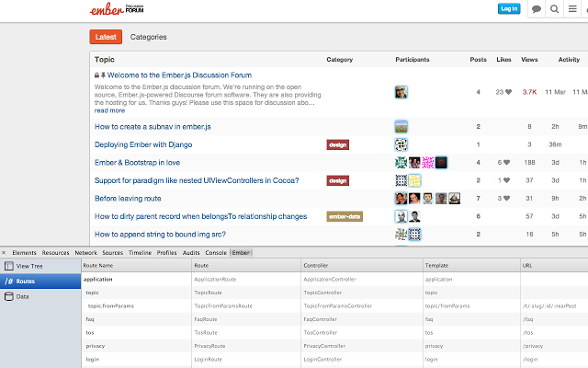Switch to the Categories view
Screen dimensions: 588x368
coord(149,37)
